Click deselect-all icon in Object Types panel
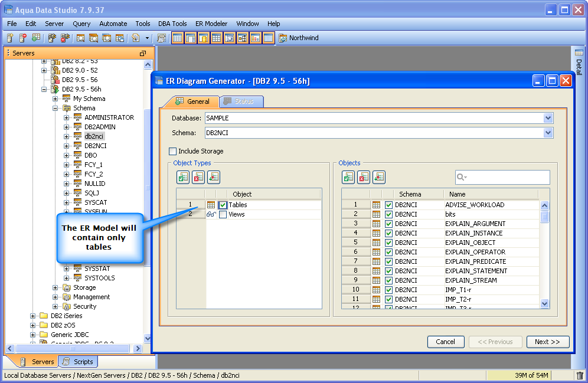588x383 pixels. click(x=198, y=177)
